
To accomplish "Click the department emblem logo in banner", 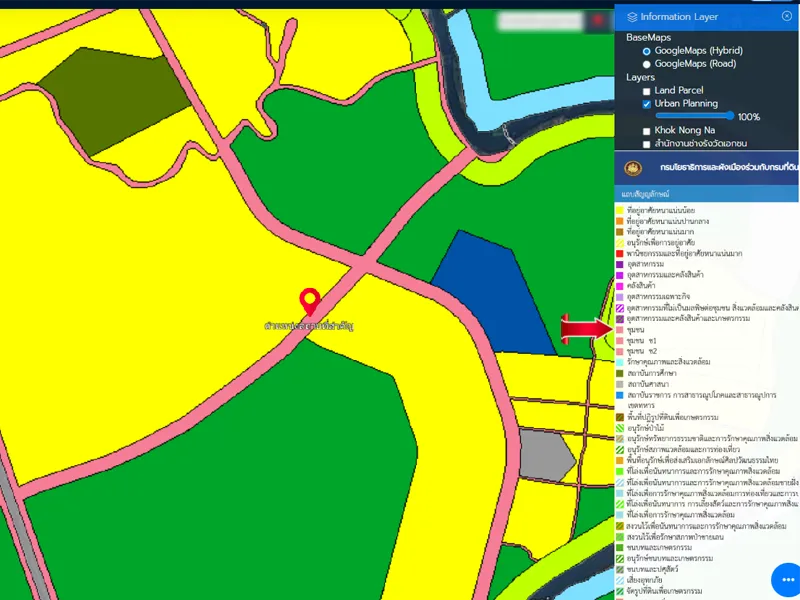I will 632,167.
